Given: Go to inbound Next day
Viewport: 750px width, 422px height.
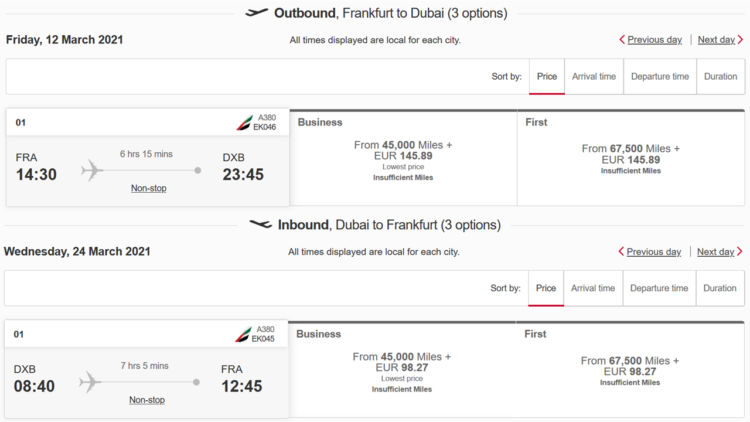Looking at the screenshot, I should pyautogui.click(x=720, y=252).
